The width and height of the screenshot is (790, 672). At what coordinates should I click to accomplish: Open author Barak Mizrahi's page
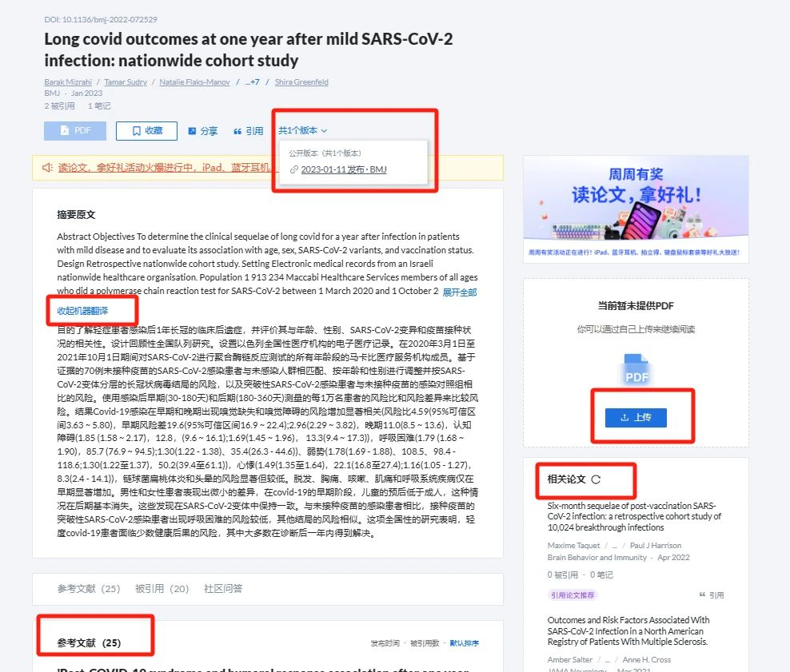(x=68, y=82)
